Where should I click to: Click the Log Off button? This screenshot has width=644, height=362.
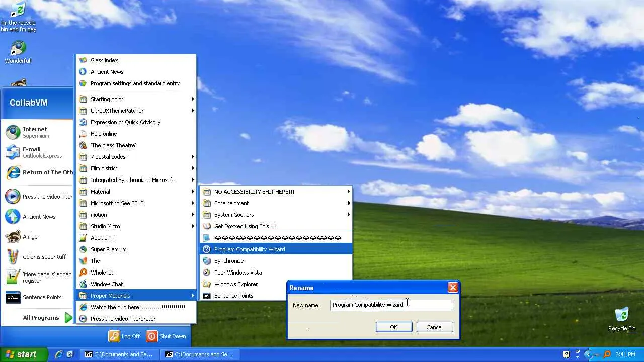(124, 336)
